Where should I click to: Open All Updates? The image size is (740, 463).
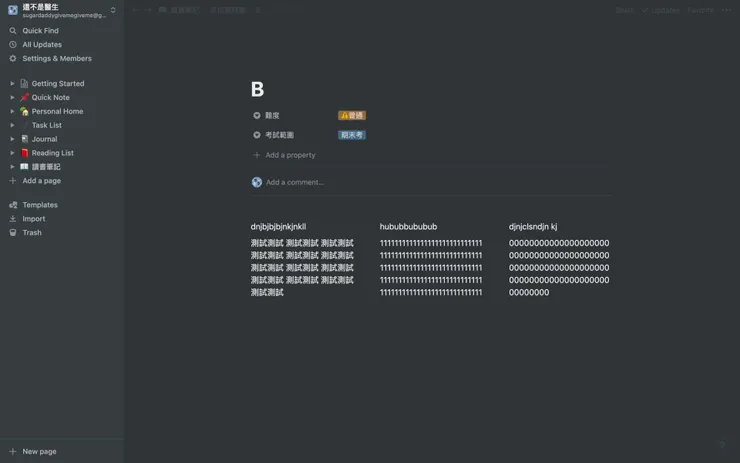tap(42, 44)
